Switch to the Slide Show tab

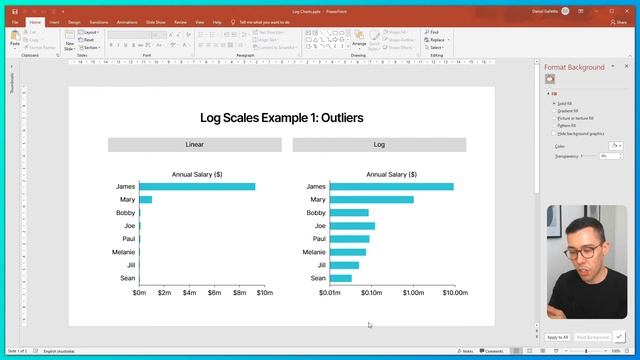[x=156, y=22]
